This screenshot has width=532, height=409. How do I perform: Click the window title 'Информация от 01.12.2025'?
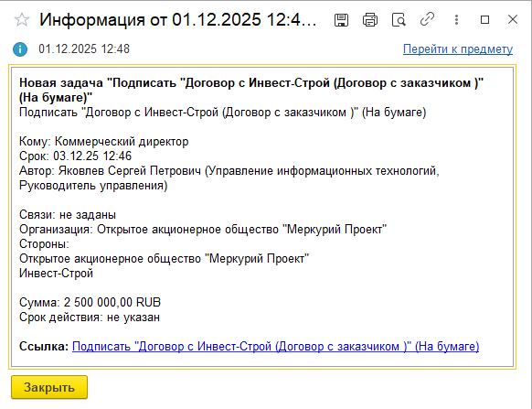pos(177,20)
